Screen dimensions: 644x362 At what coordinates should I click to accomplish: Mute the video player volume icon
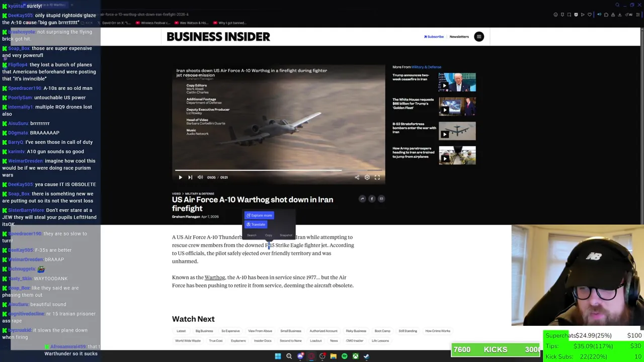(x=200, y=177)
